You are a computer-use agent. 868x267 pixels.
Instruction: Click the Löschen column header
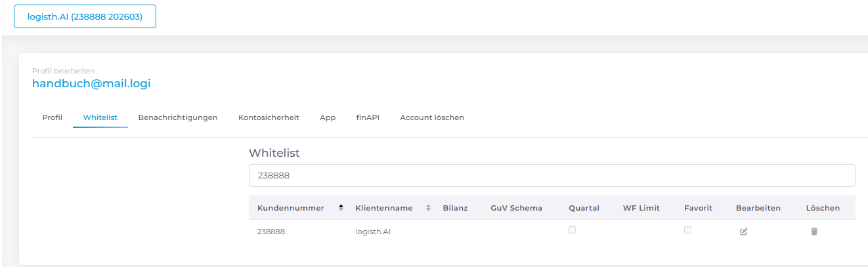point(823,208)
